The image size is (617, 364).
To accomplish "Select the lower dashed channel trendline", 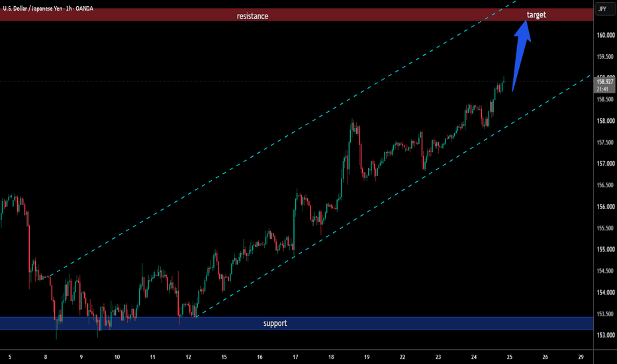I will 393,197.
